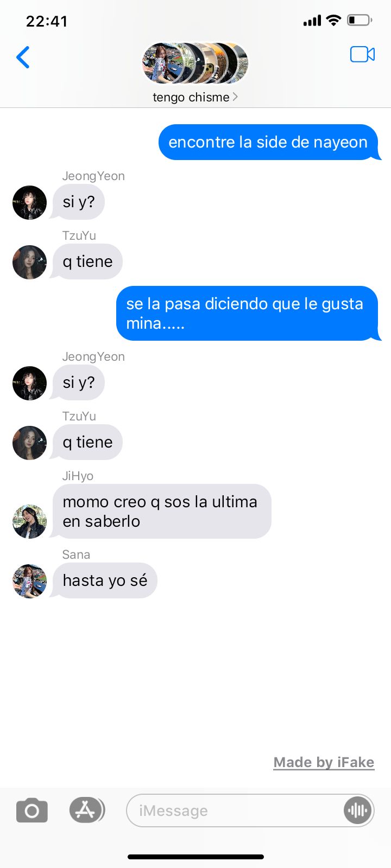Viewport: 391px width, 868px height.
Task: Expand the chevron next to tengo chisme
Action: click(x=235, y=97)
